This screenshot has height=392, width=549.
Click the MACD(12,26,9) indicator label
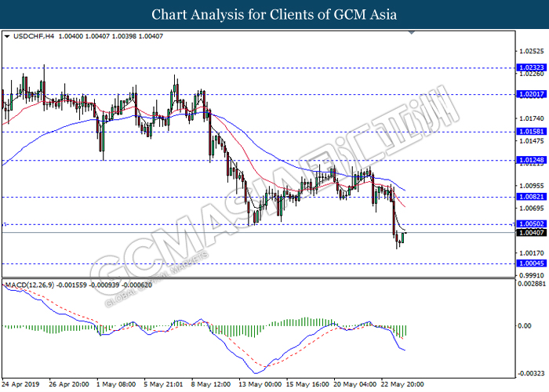click(x=30, y=285)
